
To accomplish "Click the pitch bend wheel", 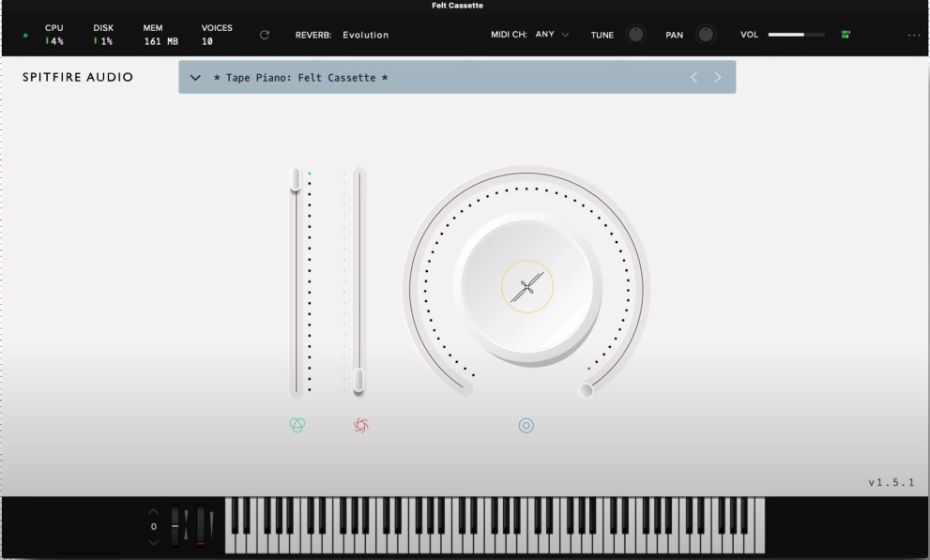I will (175, 525).
